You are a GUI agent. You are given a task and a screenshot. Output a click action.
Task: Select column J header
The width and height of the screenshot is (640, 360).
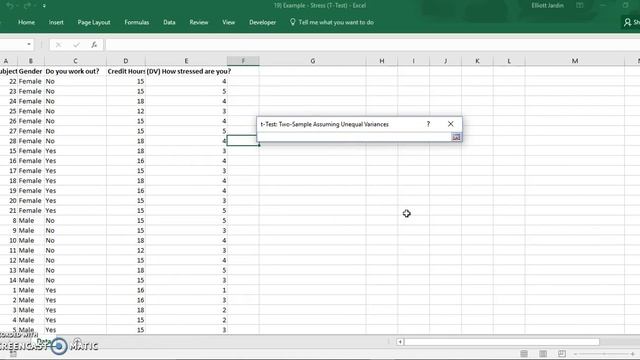coord(445,61)
